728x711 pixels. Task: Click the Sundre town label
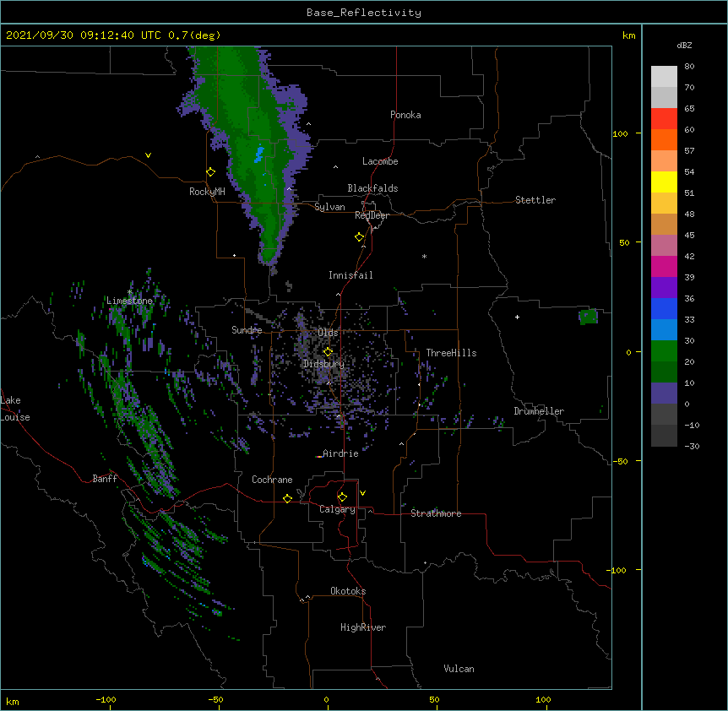[247, 330]
